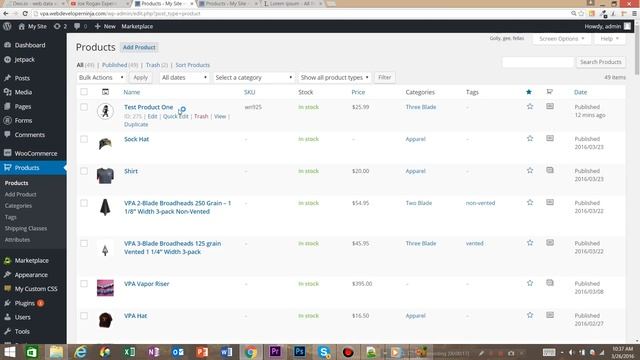Sort products by the Featured star column header

(x=529, y=92)
